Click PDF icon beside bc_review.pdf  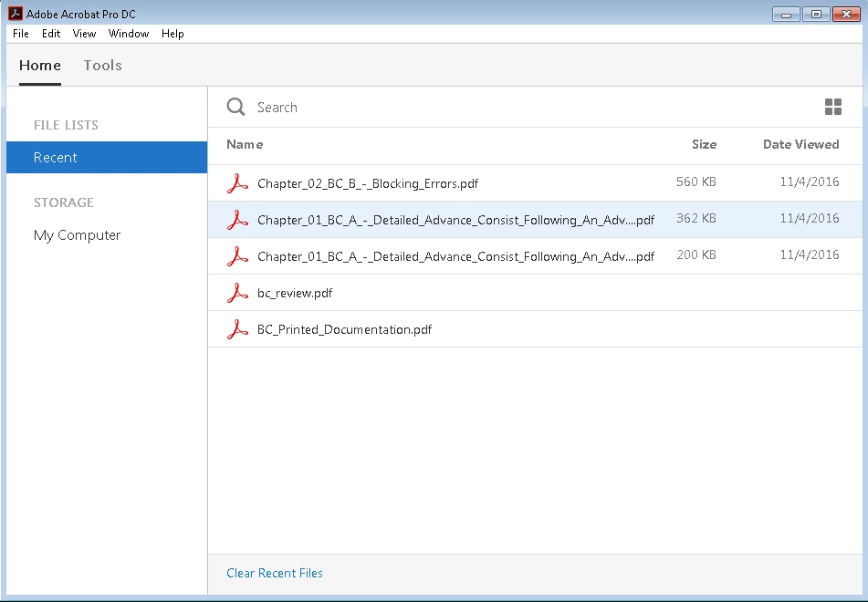[x=237, y=293]
